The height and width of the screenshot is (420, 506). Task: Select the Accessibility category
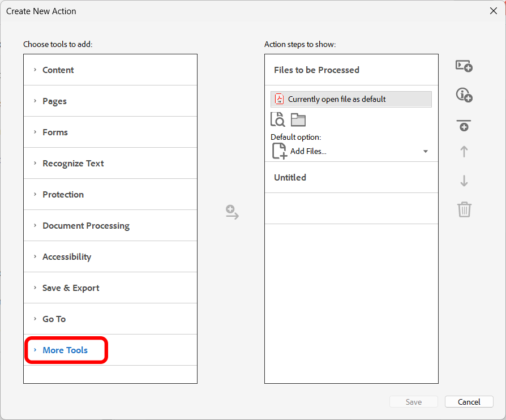[x=67, y=257]
